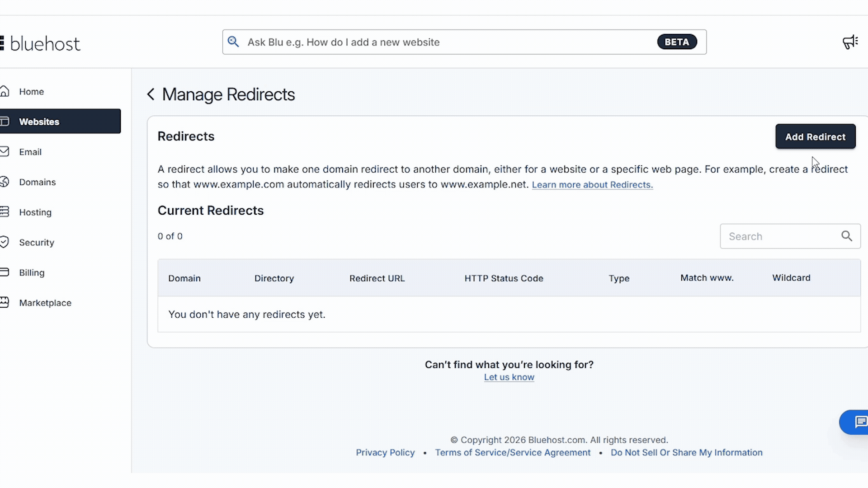
Task: Click the Add Redirect button
Action: [815, 136]
